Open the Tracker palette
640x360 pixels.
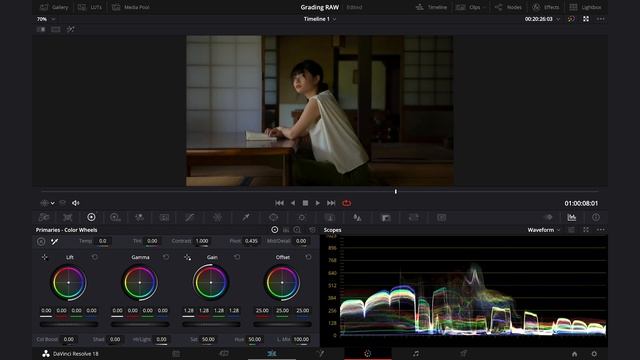pyautogui.click(x=302, y=218)
